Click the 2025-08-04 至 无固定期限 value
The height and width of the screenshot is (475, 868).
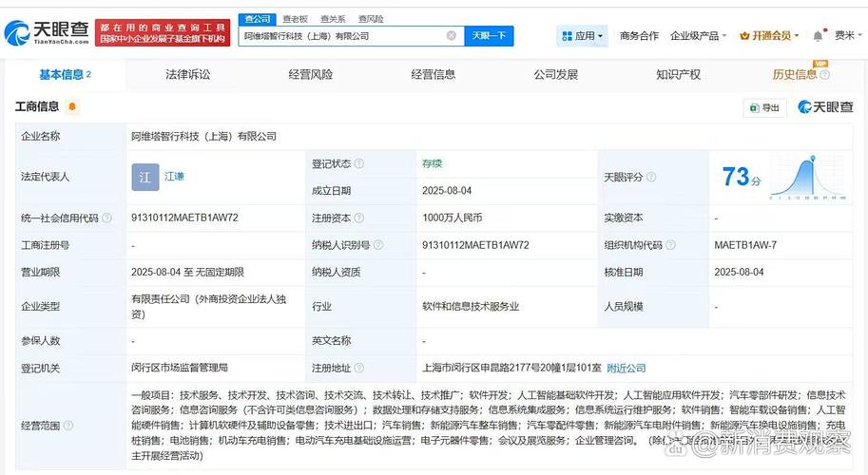(x=187, y=272)
